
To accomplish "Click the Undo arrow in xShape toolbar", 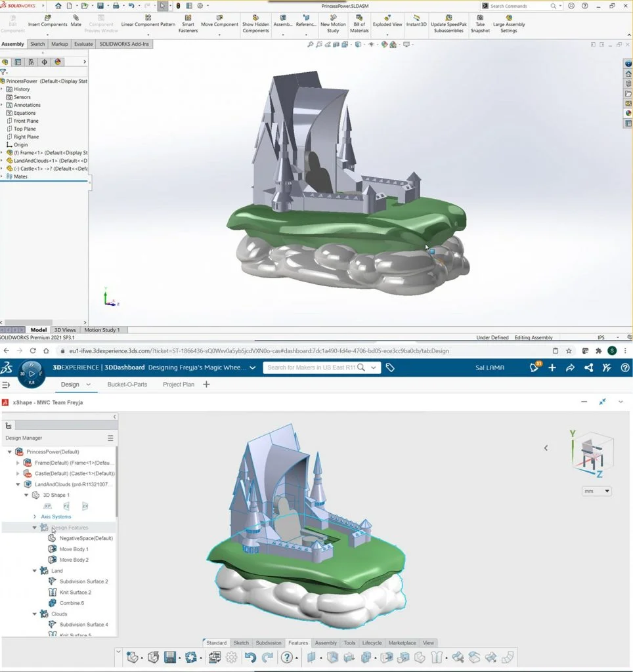I will [250, 658].
